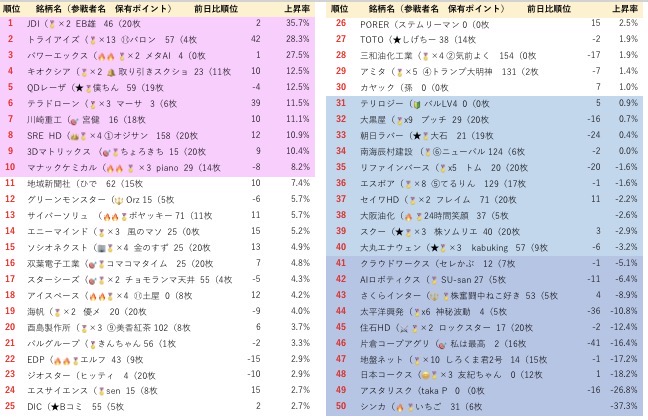Viewport: 648px width, 420px height.
Task: Click the fire icons in the パワーエックス row
Action: click(x=103, y=54)
